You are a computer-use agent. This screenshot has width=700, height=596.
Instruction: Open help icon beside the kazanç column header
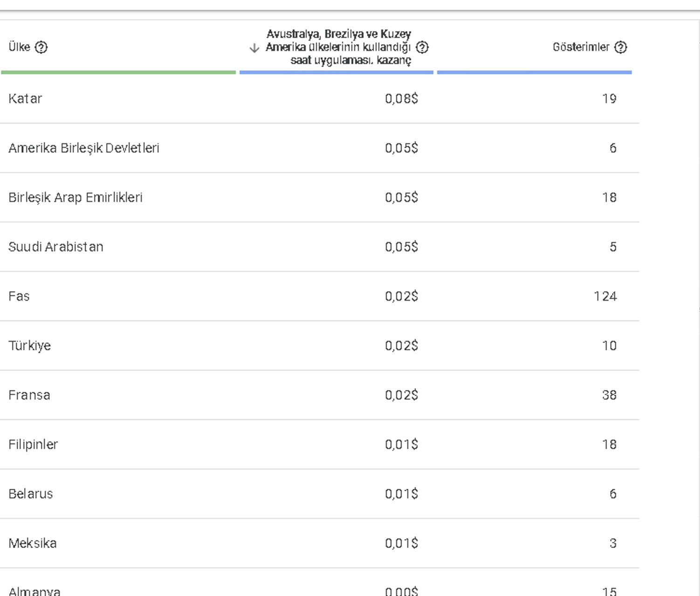tap(422, 47)
